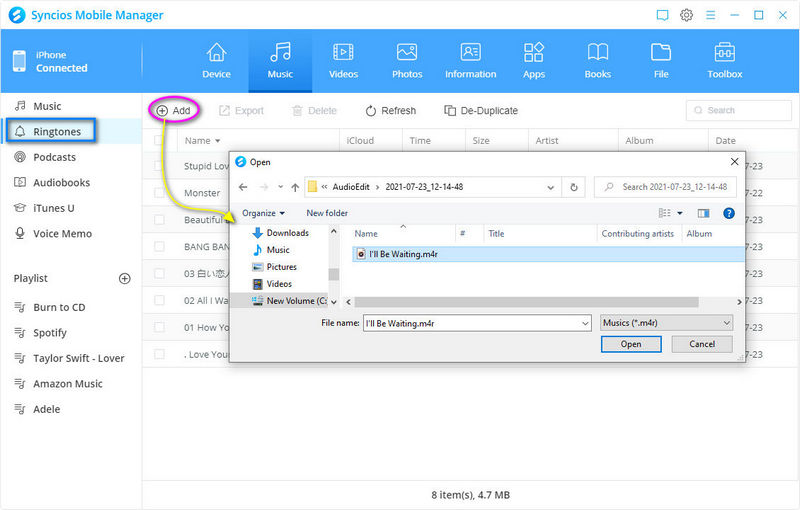
Task: Open the Amazon Music playlist
Action: point(67,384)
